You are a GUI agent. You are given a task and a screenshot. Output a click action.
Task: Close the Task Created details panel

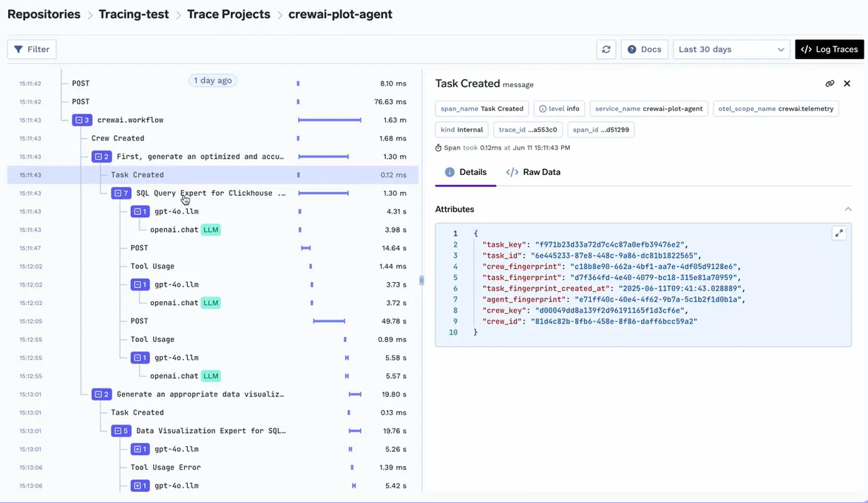(847, 83)
